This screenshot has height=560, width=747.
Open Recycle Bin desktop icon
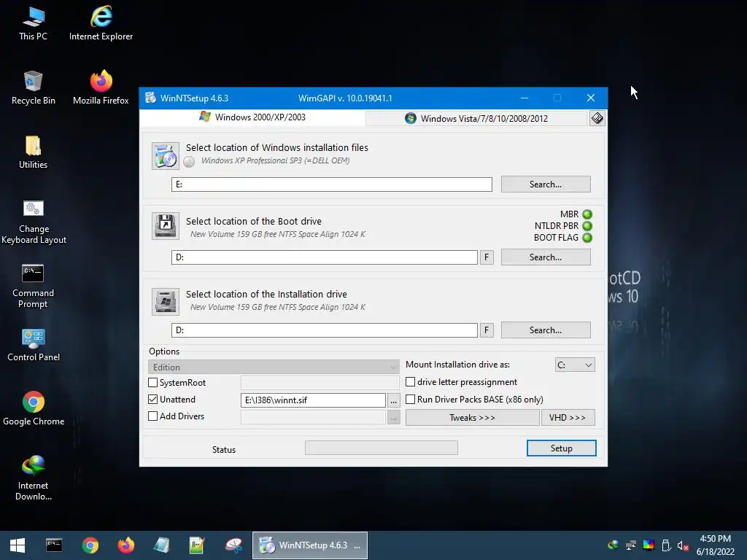[x=33, y=87]
